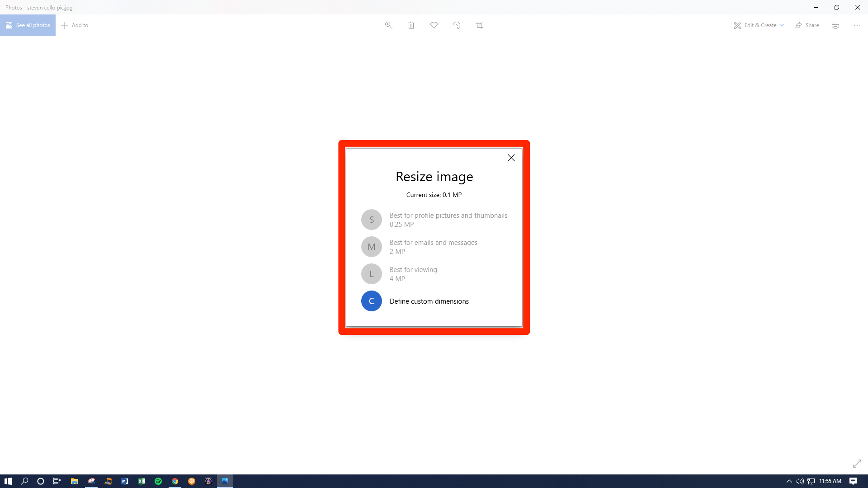Click Add to menu option
Viewport: 868px width, 488px height.
coord(74,25)
